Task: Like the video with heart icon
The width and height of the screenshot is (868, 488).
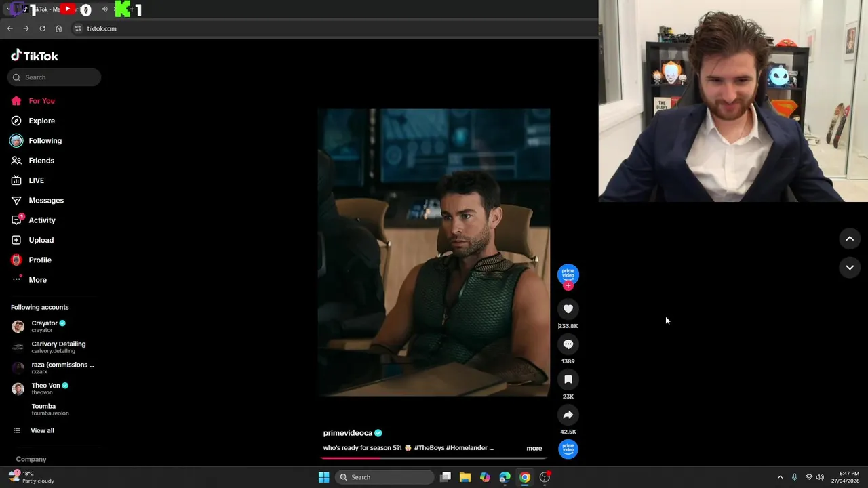Action: point(568,309)
